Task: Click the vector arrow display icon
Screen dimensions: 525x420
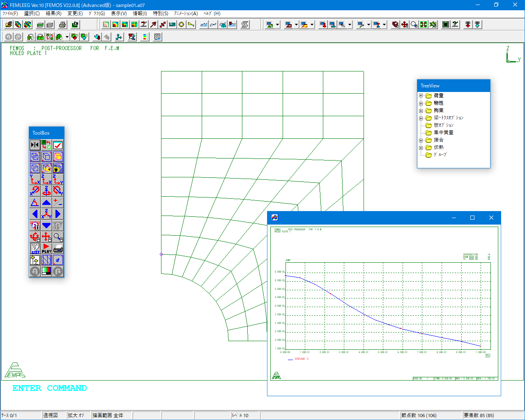Action: (153, 25)
